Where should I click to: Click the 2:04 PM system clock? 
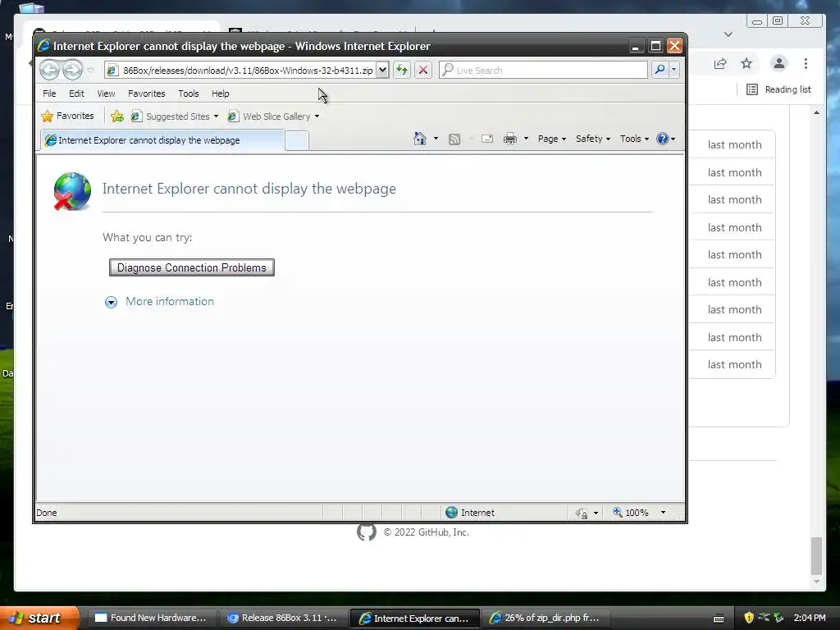tap(810, 618)
